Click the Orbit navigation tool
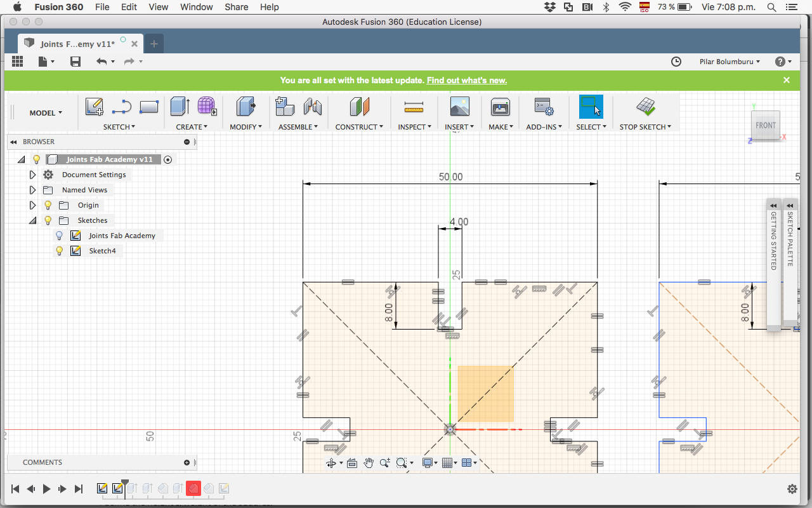Viewport: 812px width, 508px height. tap(331, 463)
